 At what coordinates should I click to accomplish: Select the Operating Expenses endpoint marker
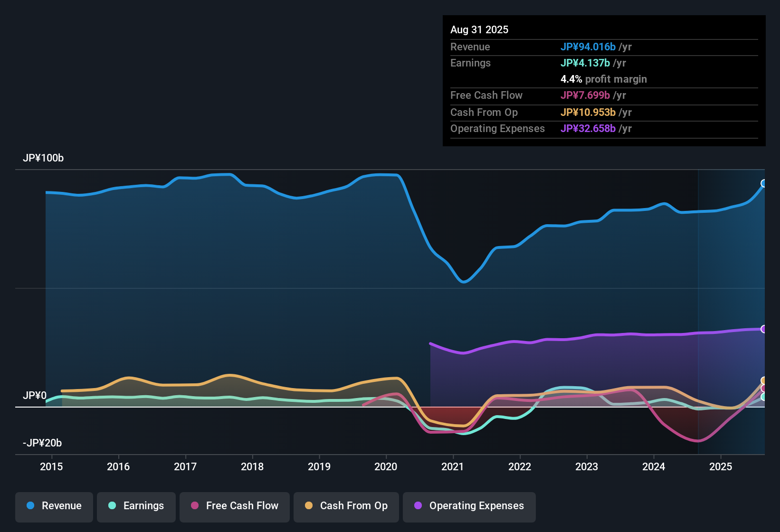click(763, 329)
